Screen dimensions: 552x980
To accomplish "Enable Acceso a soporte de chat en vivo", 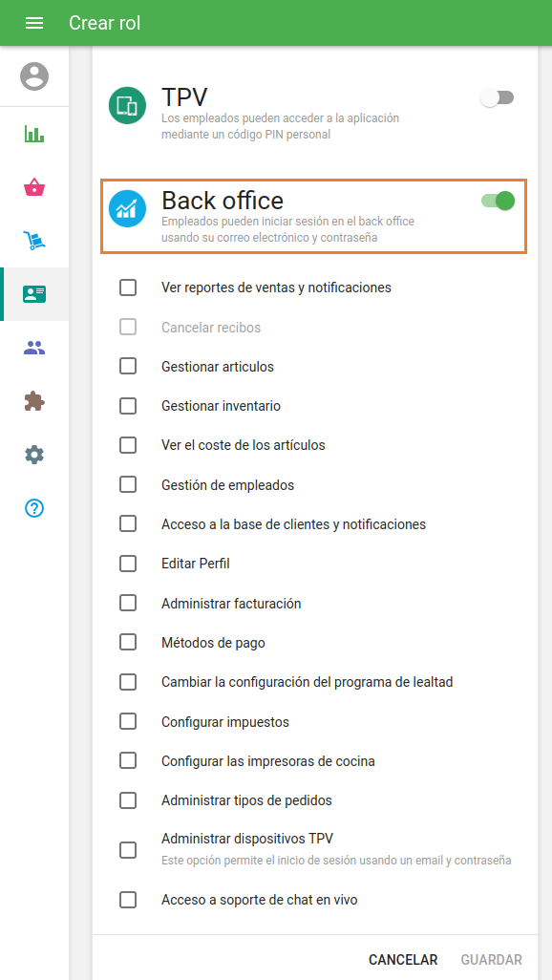I will pyautogui.click(x=128, y=899).
